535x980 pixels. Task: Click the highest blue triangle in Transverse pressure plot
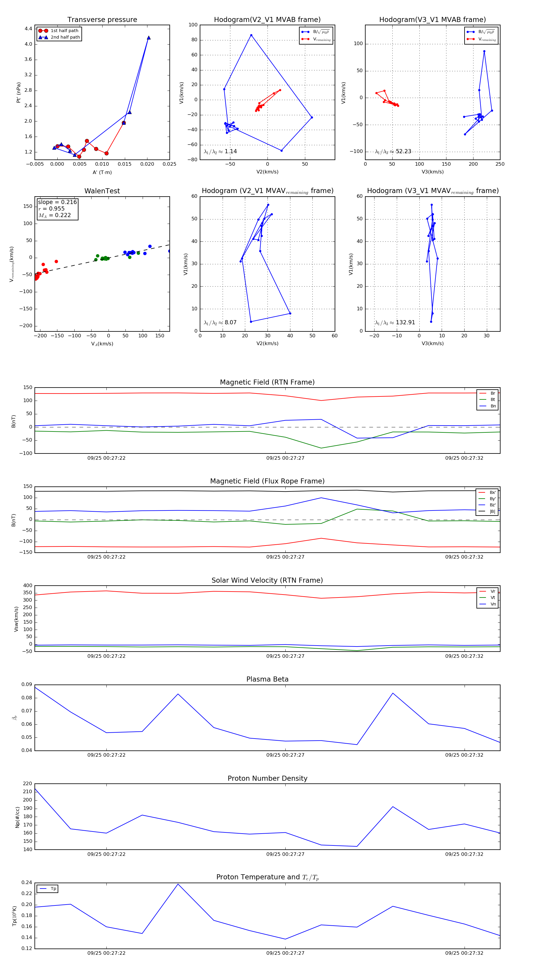tap(149, 38)
